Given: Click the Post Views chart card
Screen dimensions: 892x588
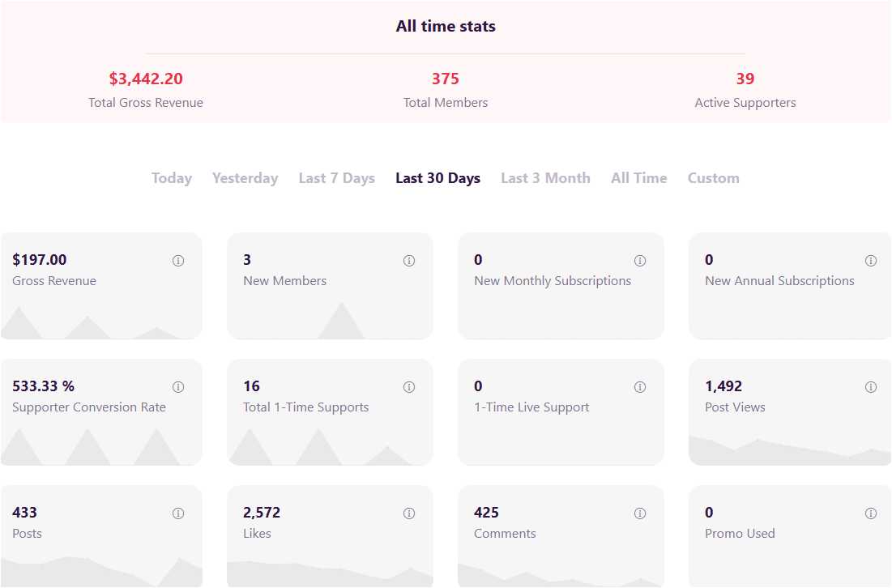Looking at the screenshot, I should point(790,412).
